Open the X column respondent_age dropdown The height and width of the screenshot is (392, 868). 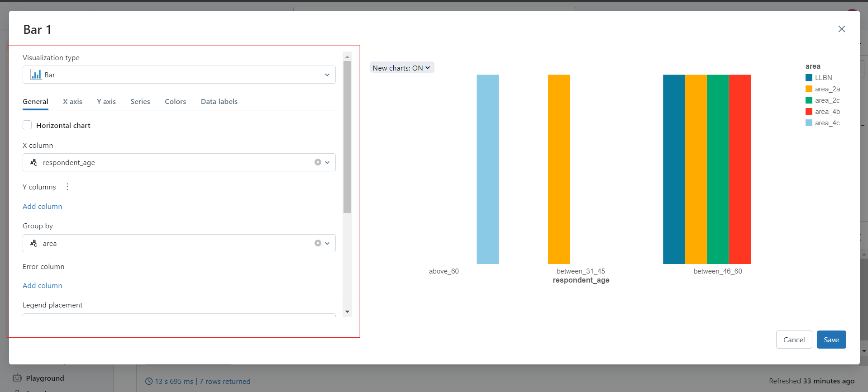pos(179,162)
